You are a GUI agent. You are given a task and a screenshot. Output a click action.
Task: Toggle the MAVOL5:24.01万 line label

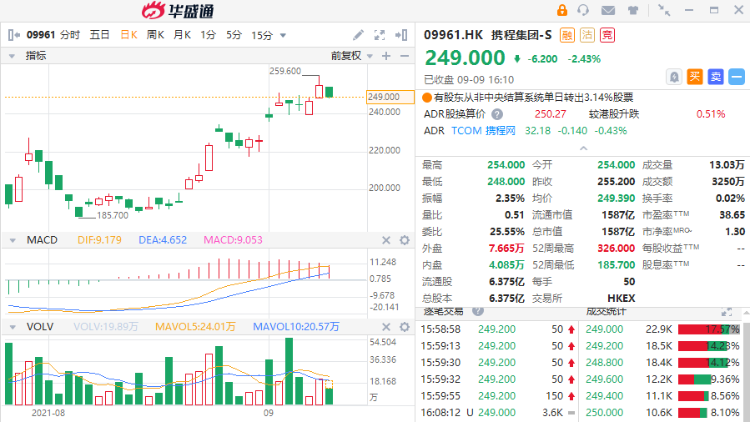(x=195, y=327)
